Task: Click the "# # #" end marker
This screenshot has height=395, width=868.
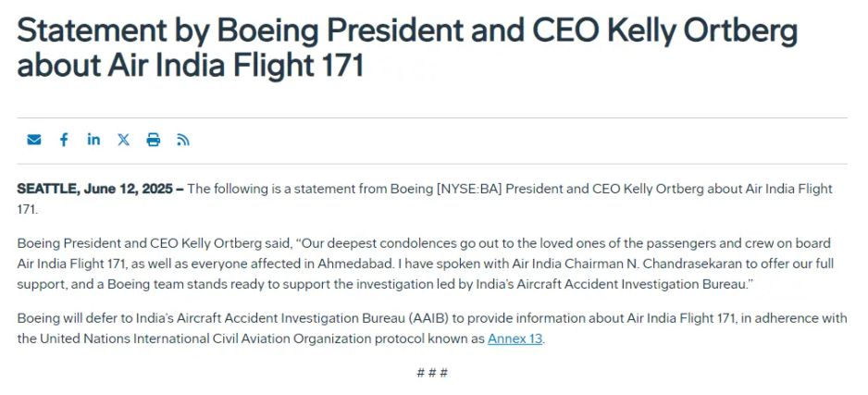Action: pos(432,373)
